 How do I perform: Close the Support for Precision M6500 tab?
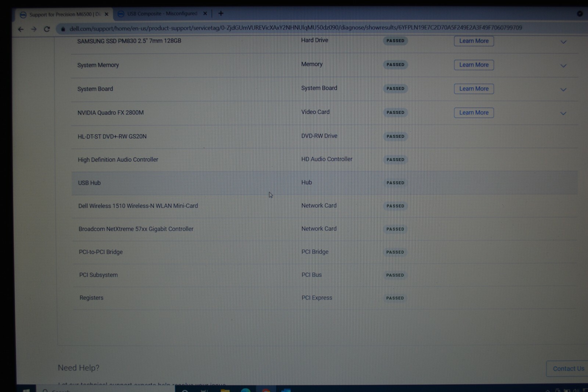pyautogui.click(x=107, y=14)
